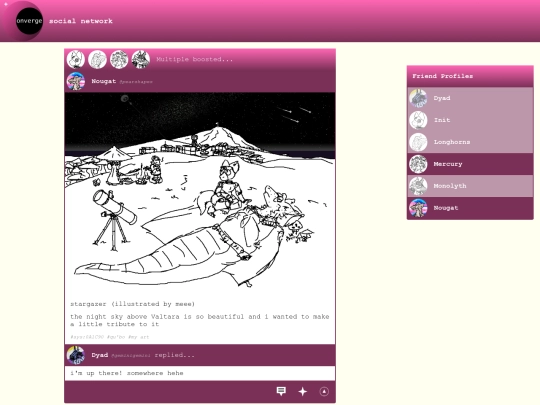This screenshot has width=540, height=405.
Task: Click Monolyth's avatar in Friend Profiles
Action: pos(418,186)
